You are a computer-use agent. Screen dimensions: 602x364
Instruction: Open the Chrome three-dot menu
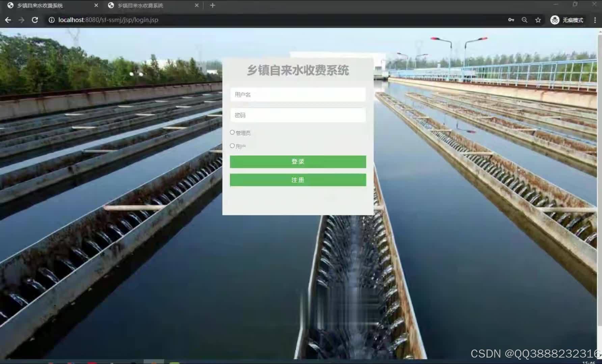click(x=595, y=20)
